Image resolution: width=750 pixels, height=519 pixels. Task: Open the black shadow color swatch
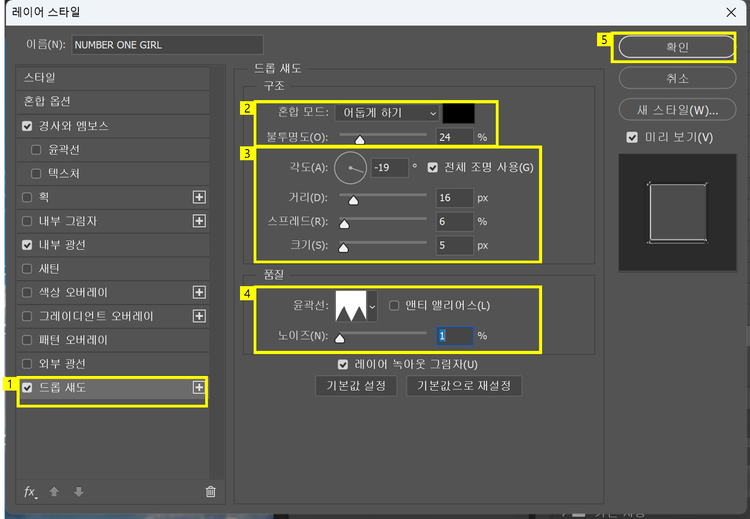459,113
